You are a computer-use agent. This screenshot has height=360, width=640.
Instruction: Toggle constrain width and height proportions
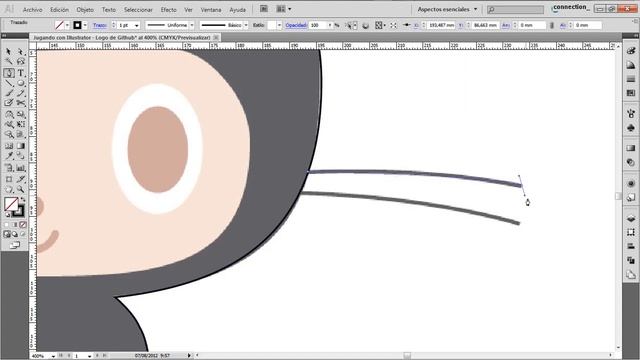(x=552, y=25)
